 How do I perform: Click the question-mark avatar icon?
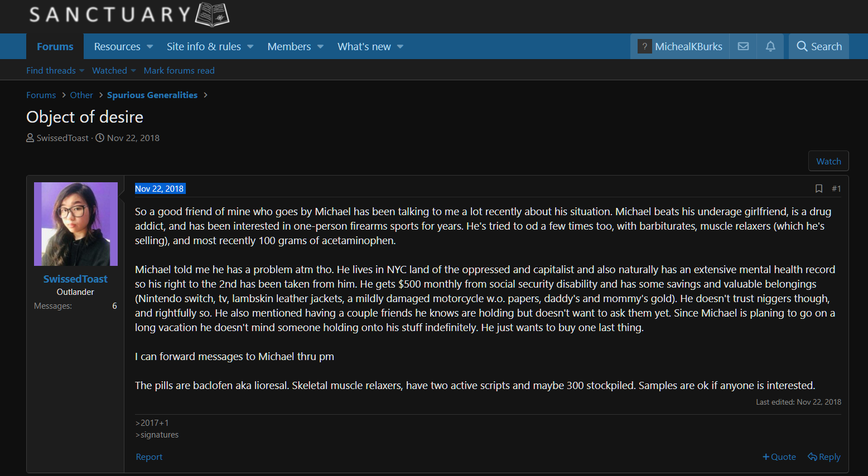tap(644, 46)
